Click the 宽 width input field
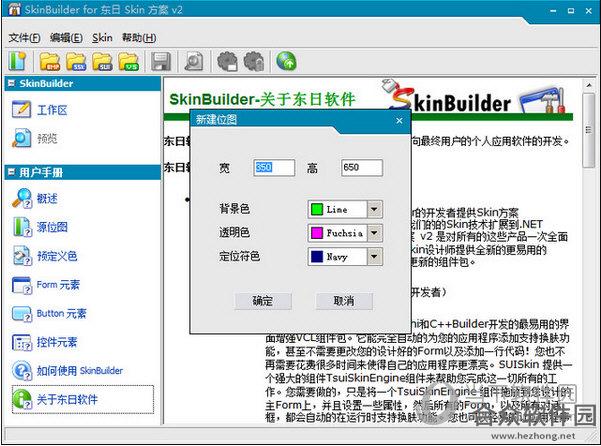 pos(274,167)
